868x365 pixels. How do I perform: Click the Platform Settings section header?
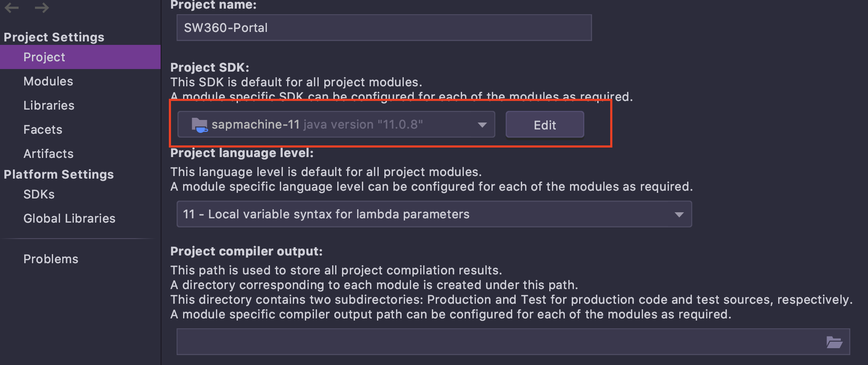click(x=59, y=174)
